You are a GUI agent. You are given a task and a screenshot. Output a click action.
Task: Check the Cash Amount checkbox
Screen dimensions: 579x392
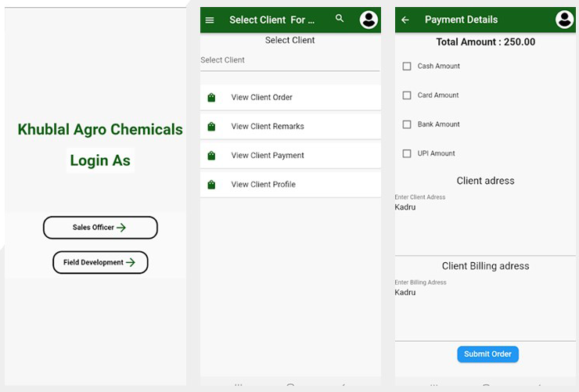(407, 66)
